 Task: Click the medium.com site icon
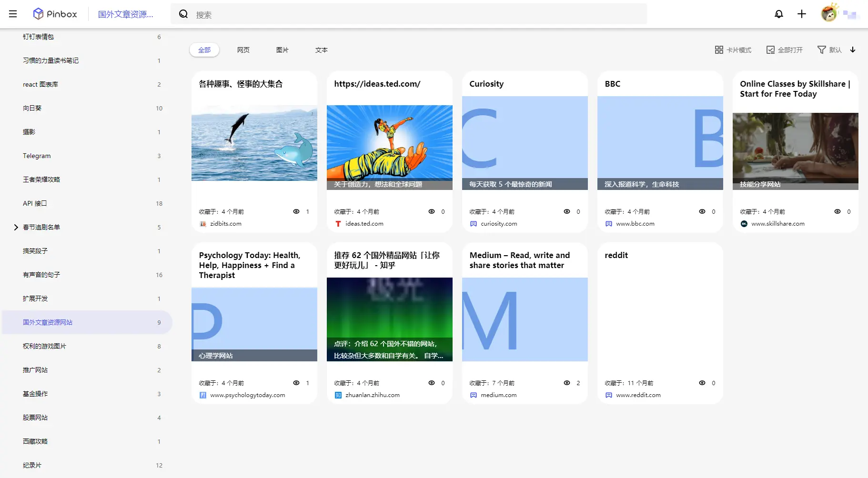point(474,395)
